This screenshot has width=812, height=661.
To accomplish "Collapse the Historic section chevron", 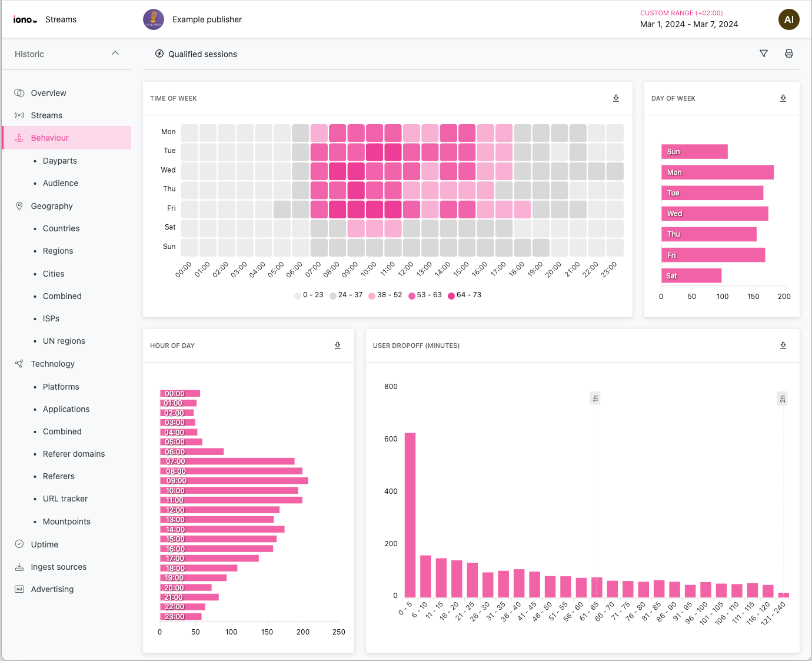I will 115,54.
